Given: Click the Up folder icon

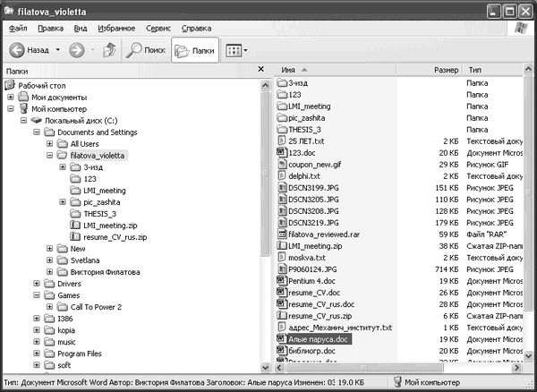Looking at the screenshot, I should tap(109, 51).
